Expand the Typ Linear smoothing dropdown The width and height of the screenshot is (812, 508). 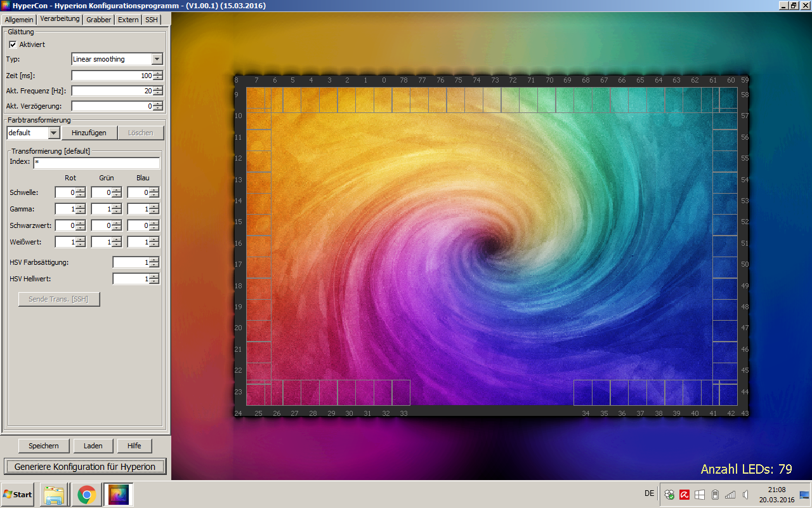click(x=157, y=59)
